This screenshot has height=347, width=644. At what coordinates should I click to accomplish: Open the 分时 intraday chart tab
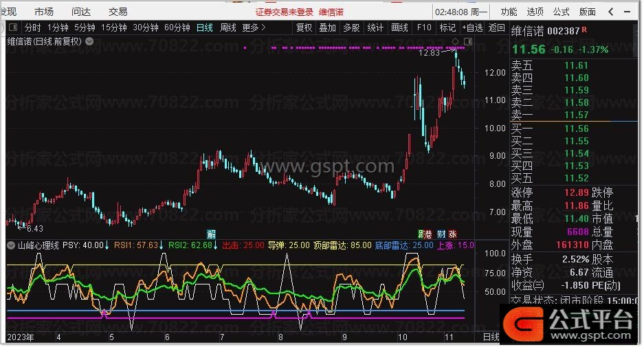[x=33, y=27]
